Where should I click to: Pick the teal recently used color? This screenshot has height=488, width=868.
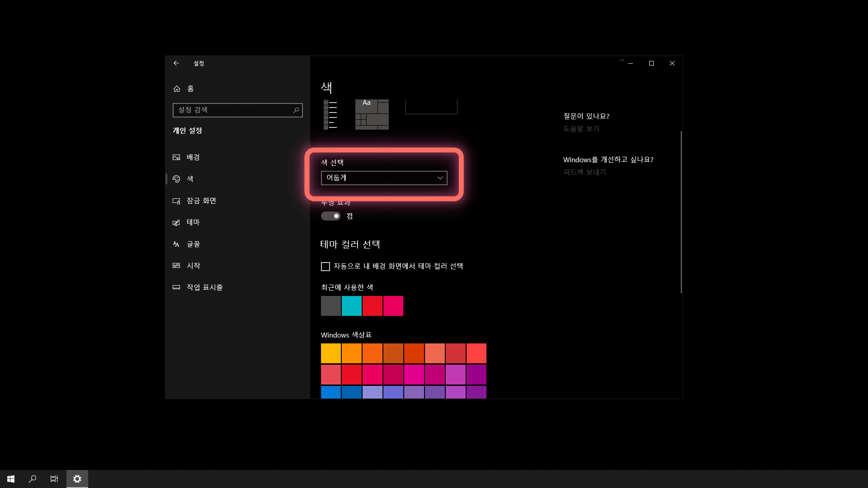pyautogui.click(x=352, y=306)
